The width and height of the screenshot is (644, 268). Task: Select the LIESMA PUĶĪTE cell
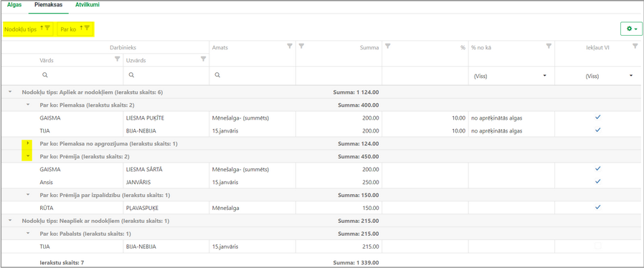coord(166,118)
